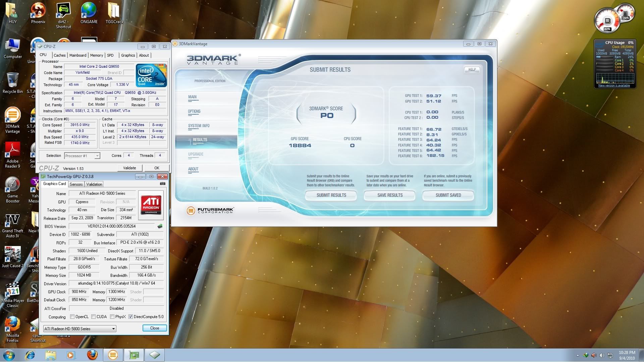Switch to the Sensors tab in GPU-Z
This screenshot has height=362, width=644.
[x=76, y=184]
